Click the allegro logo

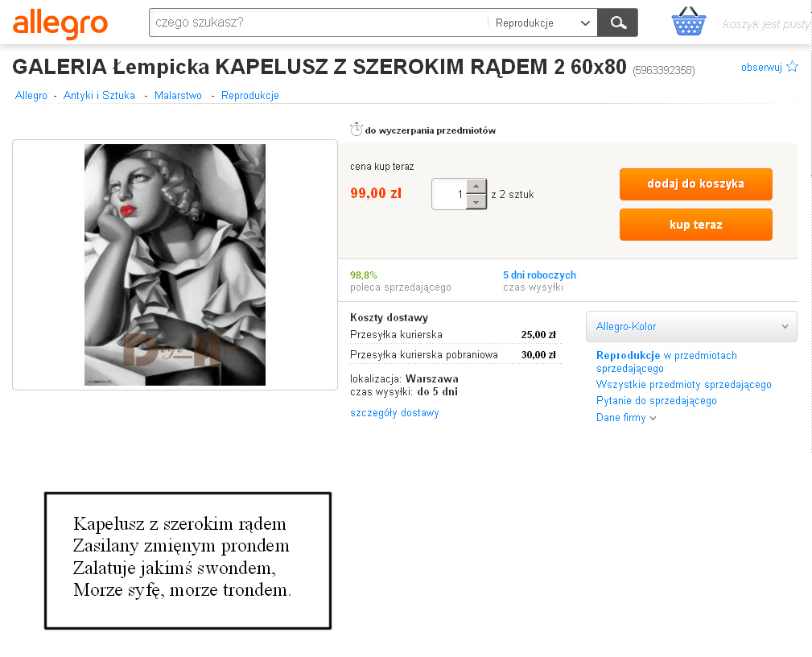click(x=60, y=23)
